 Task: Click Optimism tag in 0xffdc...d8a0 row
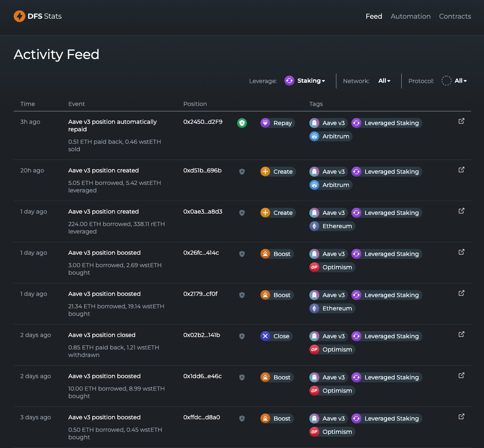click(x=332, y=432)
